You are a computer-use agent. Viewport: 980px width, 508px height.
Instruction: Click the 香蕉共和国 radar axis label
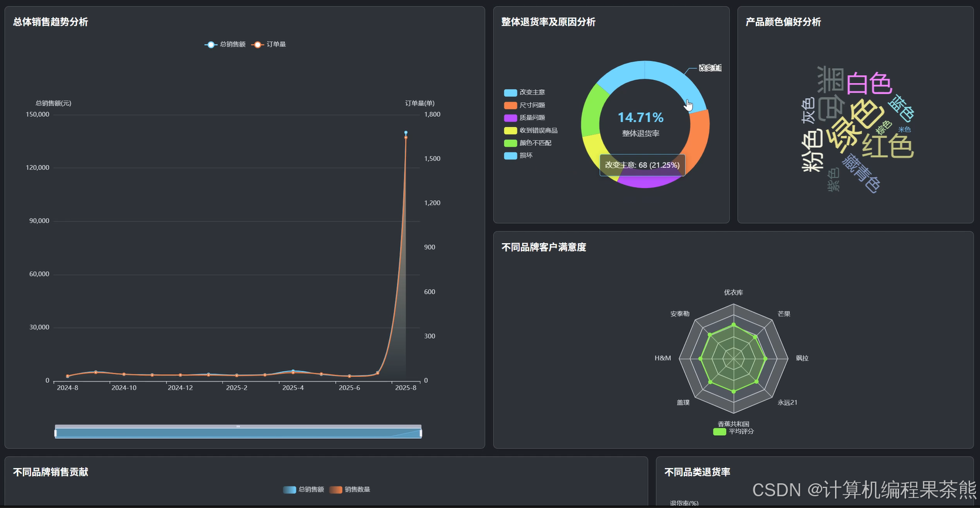(x=734, y=424)
